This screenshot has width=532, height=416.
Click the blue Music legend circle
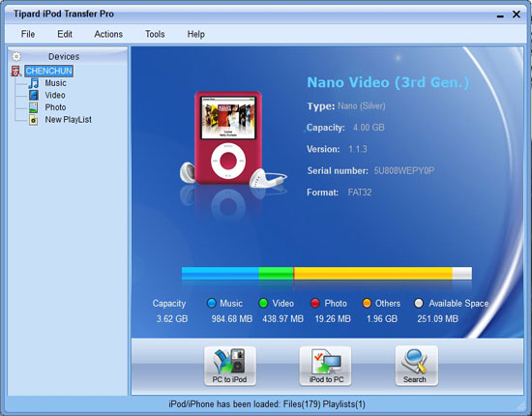point(212,303)
